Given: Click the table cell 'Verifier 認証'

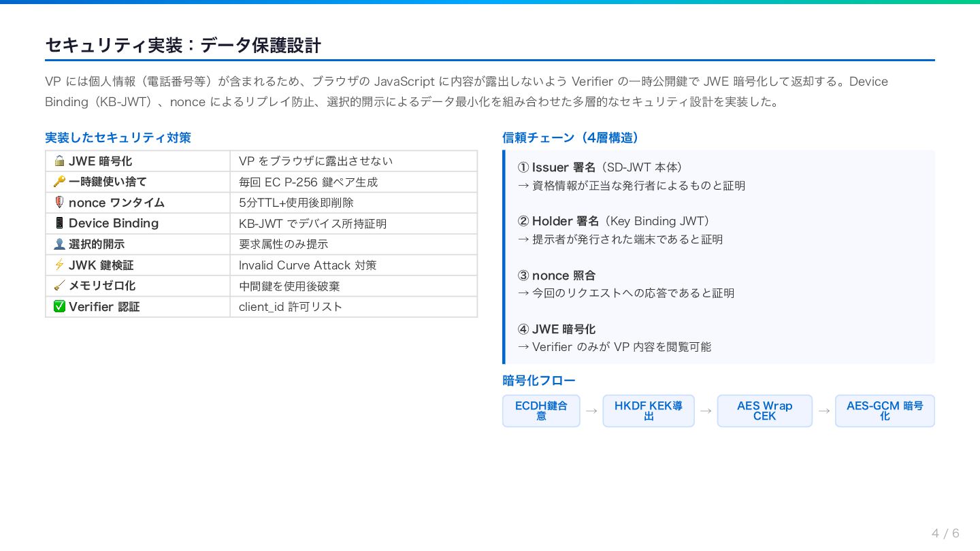Looking at the screenshot, I should (x=138, y=307).
